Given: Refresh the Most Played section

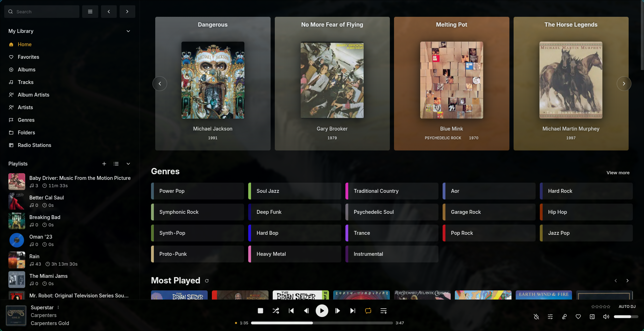Looking at the screenshot, I should click(x=207, y=281).
